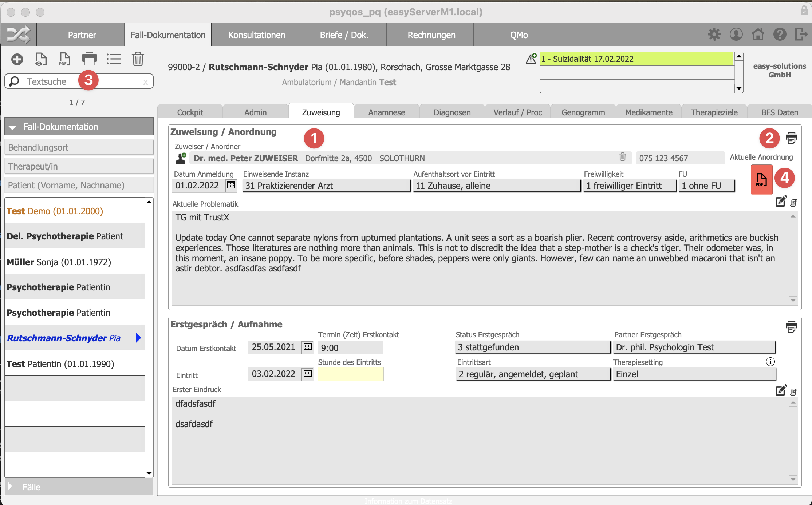Open user profile icon

tap(736, 35)
